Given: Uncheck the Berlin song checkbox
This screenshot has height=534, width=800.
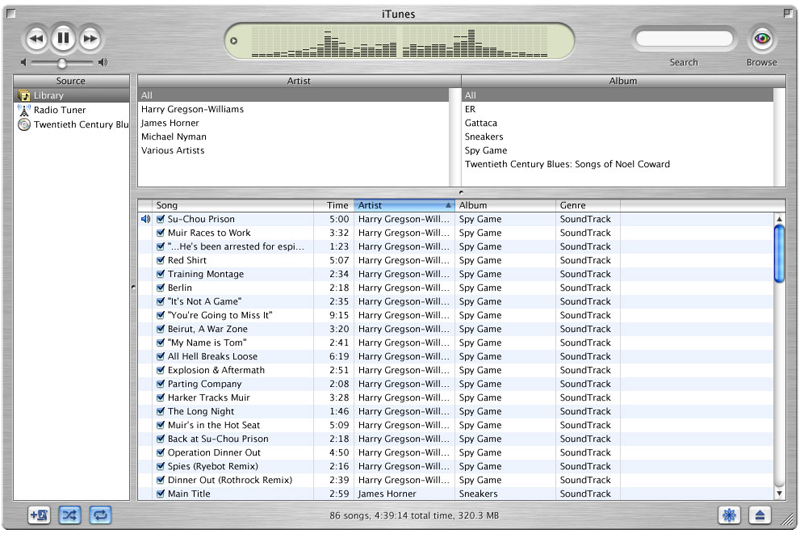Looking at the screenshot, I should tap(160, 288).
